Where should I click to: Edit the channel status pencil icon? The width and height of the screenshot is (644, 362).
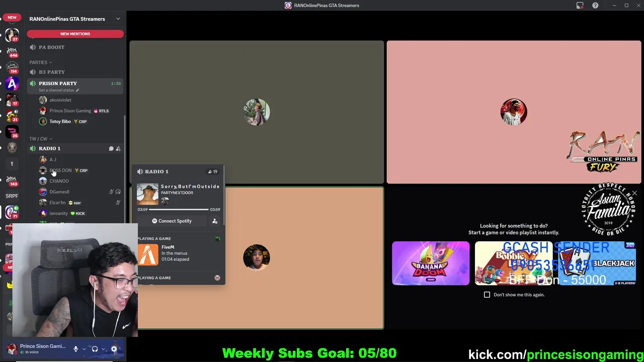coord(77,90)
